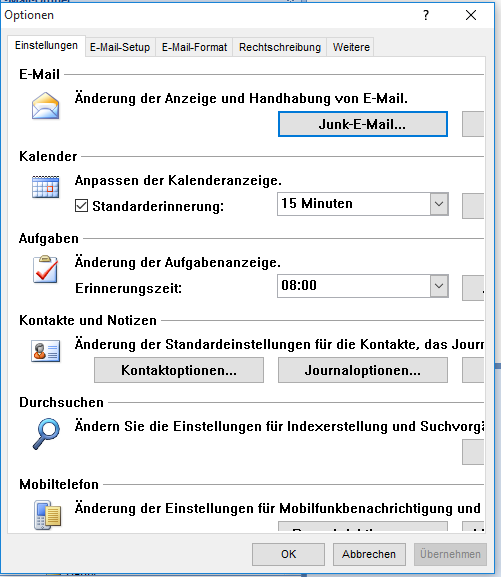The height and width of the screenshot is (577, 501).
Task: Switch to the E-Mail-Setup tab
Action: pos(120,47)
